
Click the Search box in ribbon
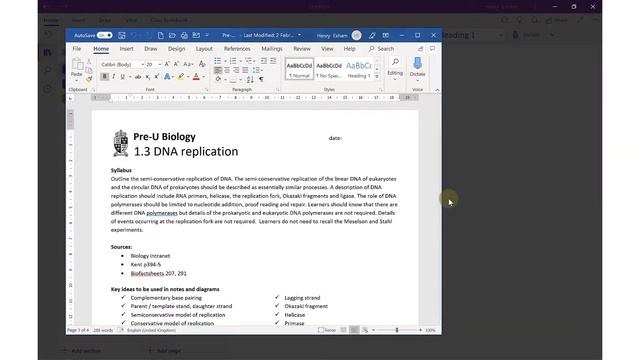click(x=382, y=49)
